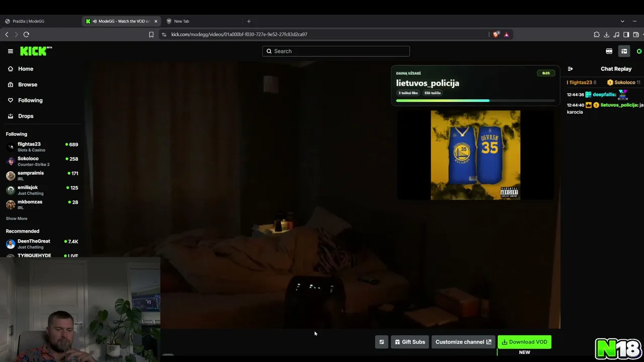The height and width of the screenshot is (362, 644).
Task: Open DeenTheGreat recommended channel
Action: 42,244
